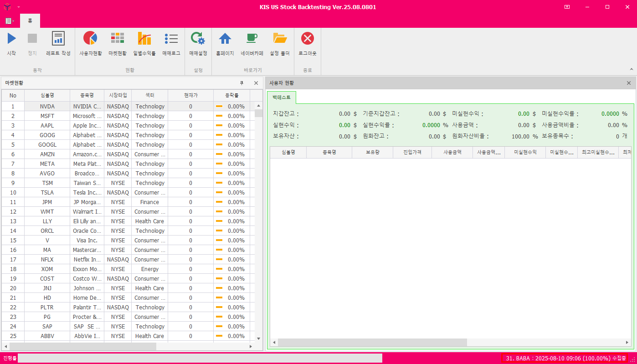Click the 시작 (Start) play icon

pyautogui.click(x=11, y=39)
